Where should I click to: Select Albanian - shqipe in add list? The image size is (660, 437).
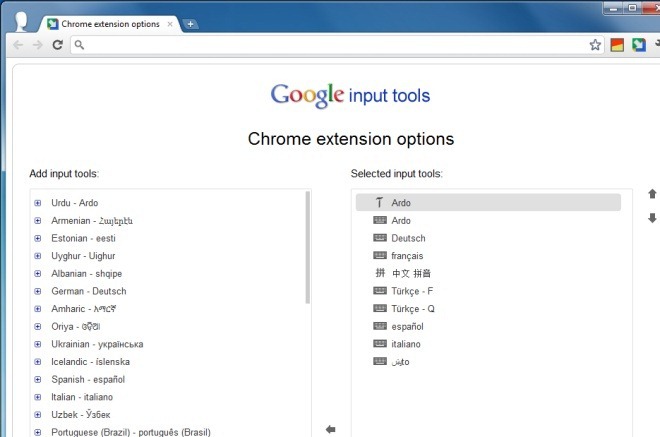pos(86,274)
